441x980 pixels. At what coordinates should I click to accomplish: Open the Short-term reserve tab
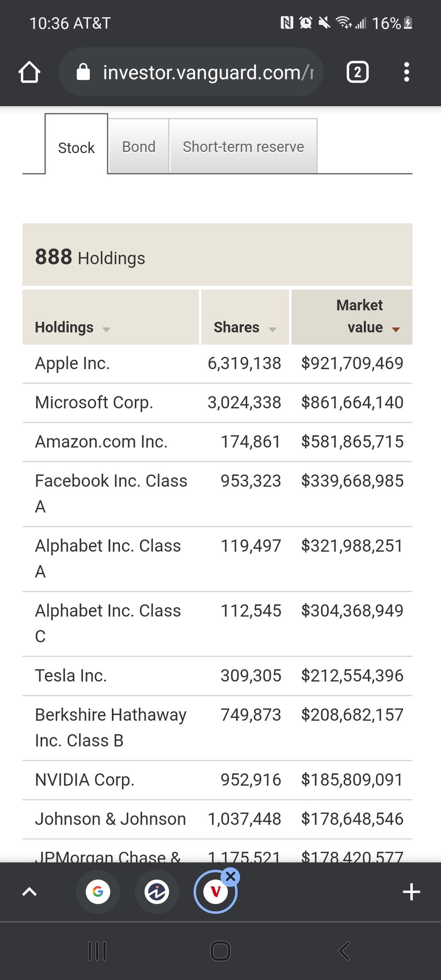(x=243, y=146)
